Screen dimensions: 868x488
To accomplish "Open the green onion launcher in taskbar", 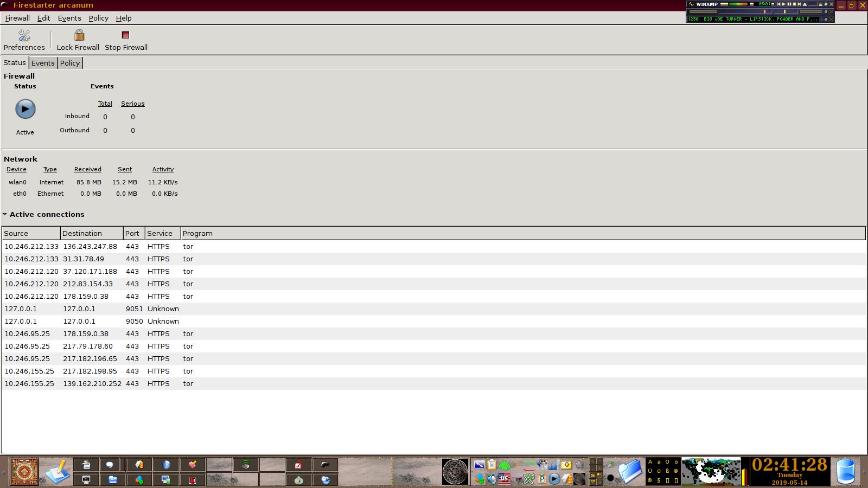I will tap(298, 480).
